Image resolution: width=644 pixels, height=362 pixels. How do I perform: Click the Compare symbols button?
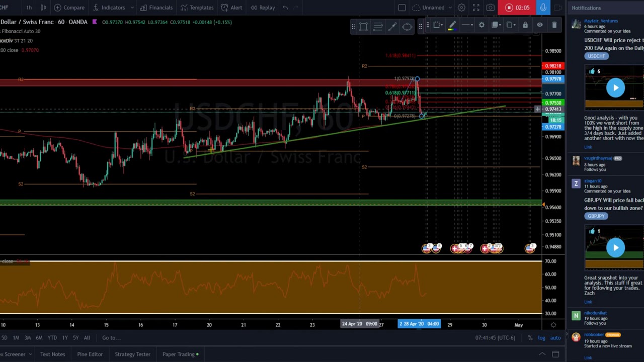[x=69, y=8]
